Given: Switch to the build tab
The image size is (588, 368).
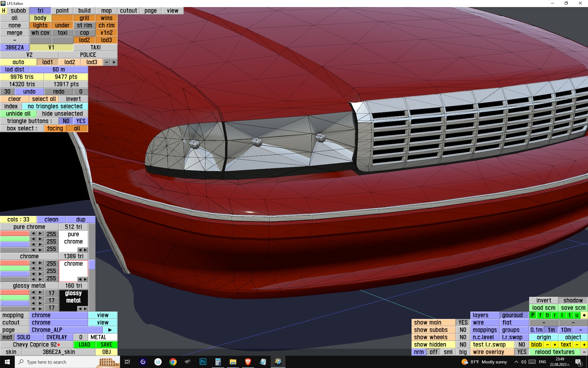Looking at the screenshot, I should [84, 10].
